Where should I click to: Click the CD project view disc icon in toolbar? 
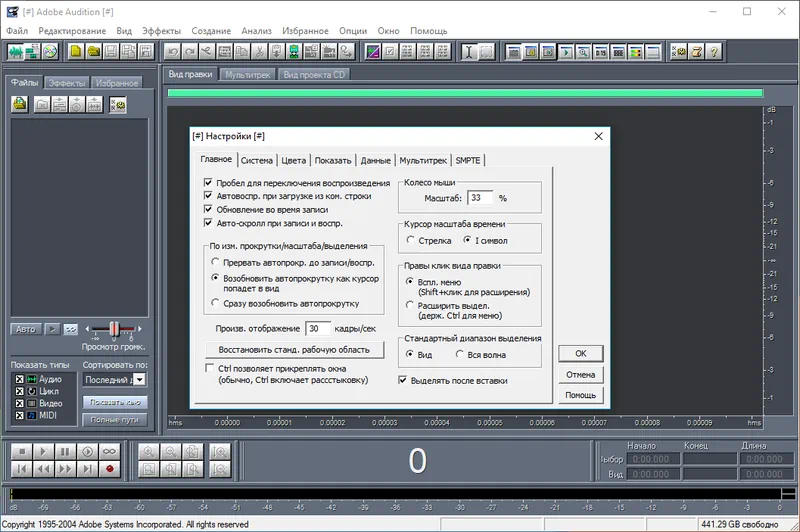click(x=49, y=52)
